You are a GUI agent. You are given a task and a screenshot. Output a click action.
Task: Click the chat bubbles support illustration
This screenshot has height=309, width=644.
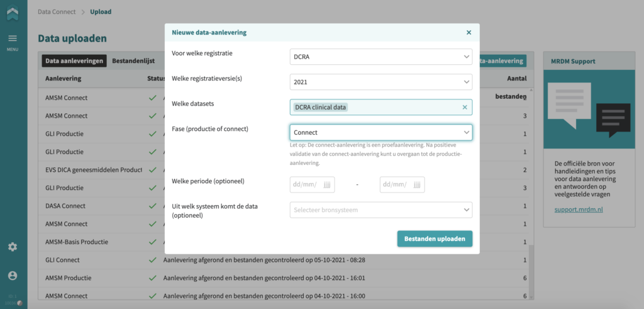click(589, 110)
